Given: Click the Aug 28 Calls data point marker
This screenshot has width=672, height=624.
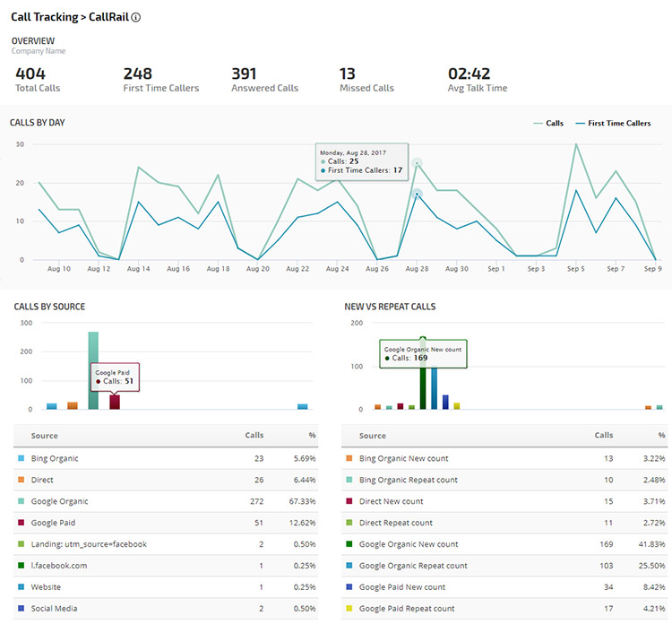Looking at the screenshot, I should [x=417, y=164].
